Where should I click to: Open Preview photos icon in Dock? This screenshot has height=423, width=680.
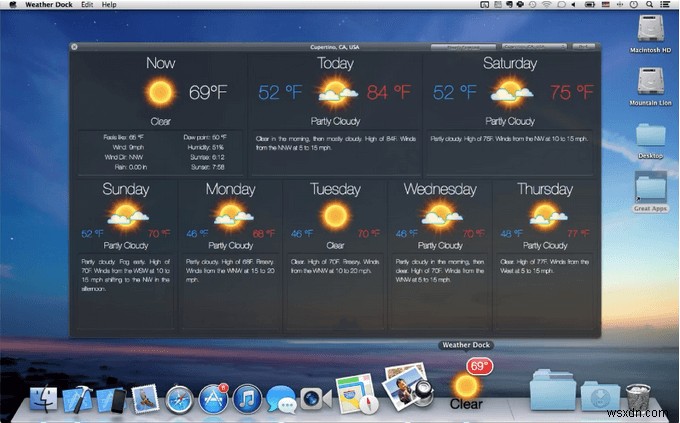pyautogui.click(x=406, y=387)
